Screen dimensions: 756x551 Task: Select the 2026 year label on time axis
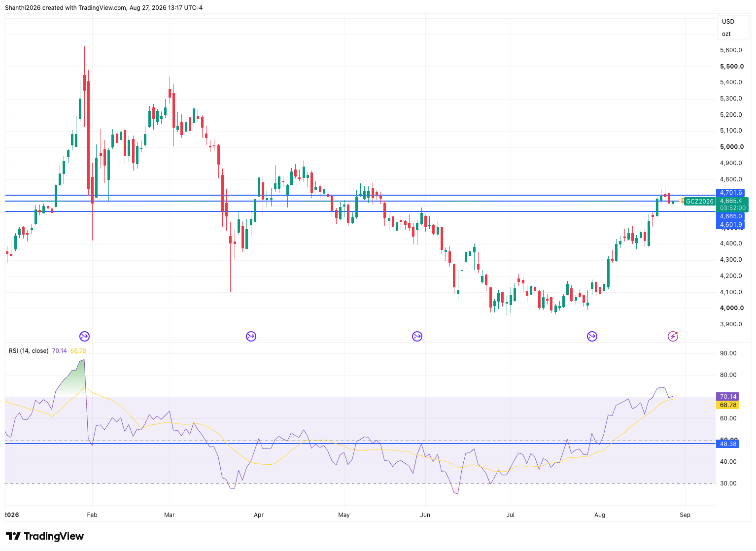(x=11, y=515)
